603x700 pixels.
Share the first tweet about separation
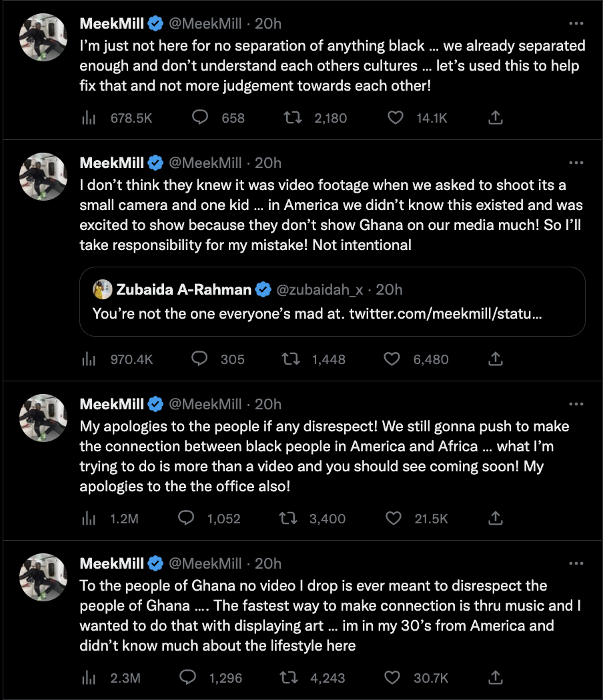click(x=496, y=118)
